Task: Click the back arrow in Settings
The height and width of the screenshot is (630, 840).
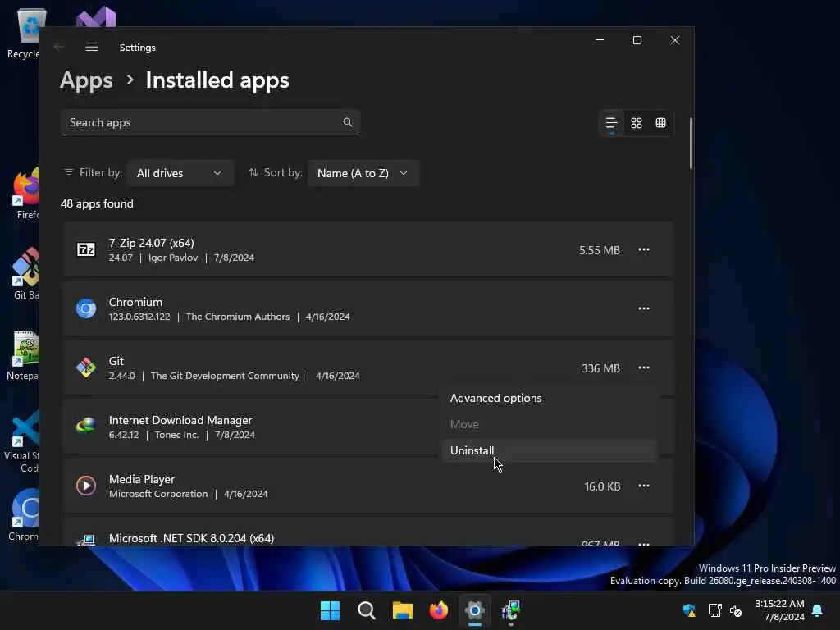Action: 59,47
